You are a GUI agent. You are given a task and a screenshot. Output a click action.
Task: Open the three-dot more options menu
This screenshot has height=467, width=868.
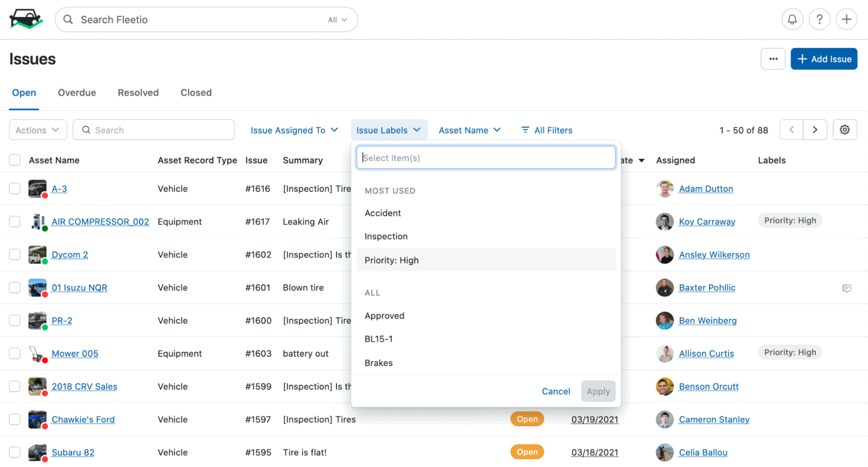[x=773, y=59]
